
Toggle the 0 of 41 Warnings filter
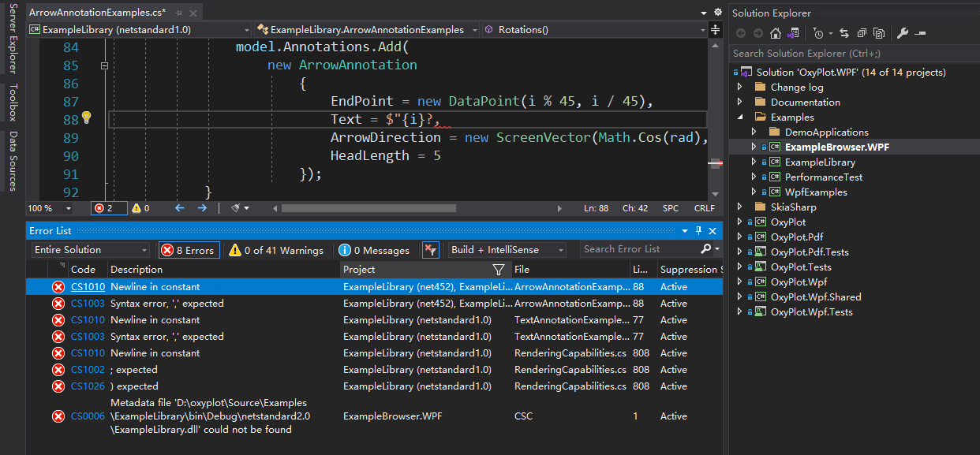coord(277,250)
